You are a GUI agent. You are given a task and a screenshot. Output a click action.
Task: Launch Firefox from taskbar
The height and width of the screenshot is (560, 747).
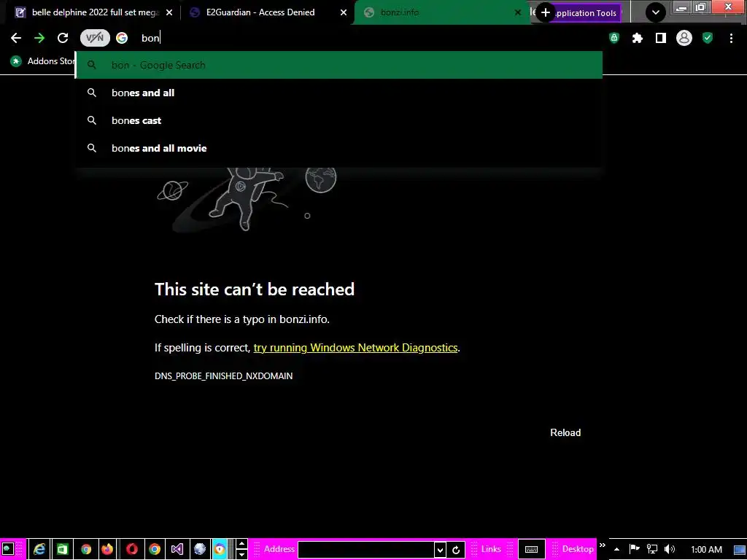[x=108, y=549]
